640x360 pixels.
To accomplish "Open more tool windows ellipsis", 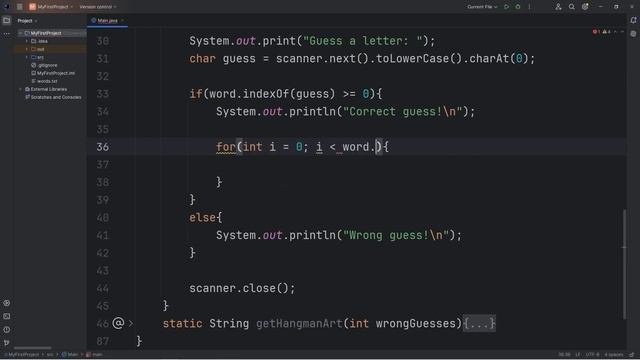I will point(7,34).
